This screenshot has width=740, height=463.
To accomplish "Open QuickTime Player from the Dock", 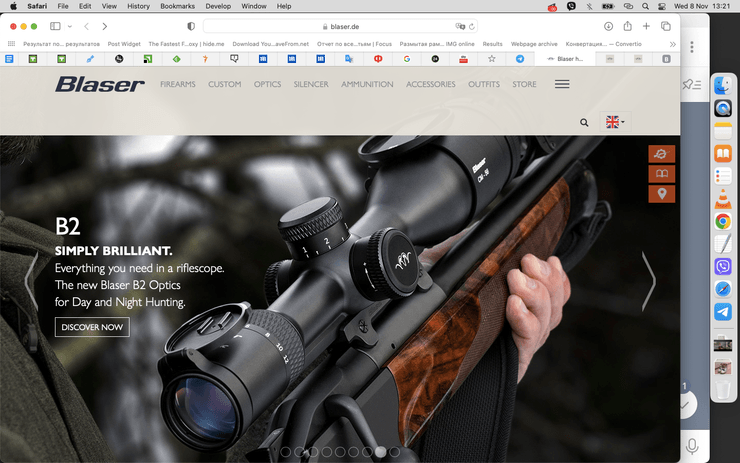I will (x=723, y=108).
